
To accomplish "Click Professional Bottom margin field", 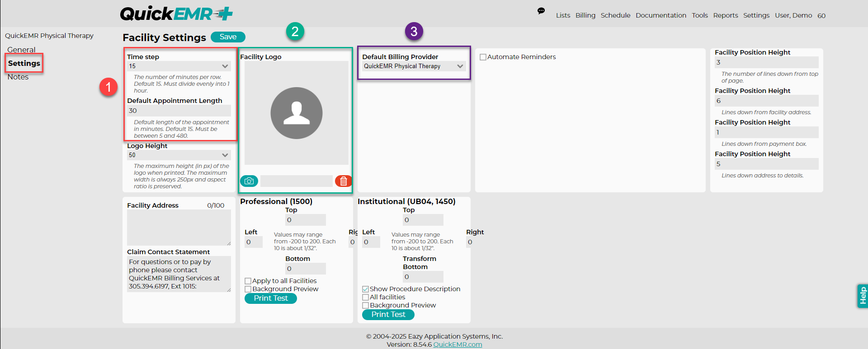I will [x=306, y=269].
